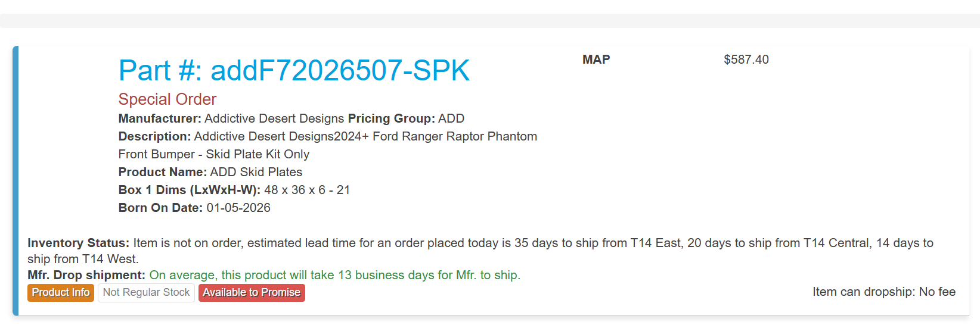Select the Mfr. Drop shipment label
Image resolution: width=980 pixels, height=328 pixels.
86,275
